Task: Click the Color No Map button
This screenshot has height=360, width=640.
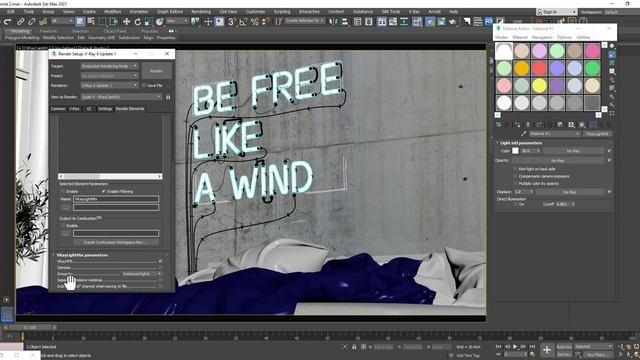Action: coord(573,151)
